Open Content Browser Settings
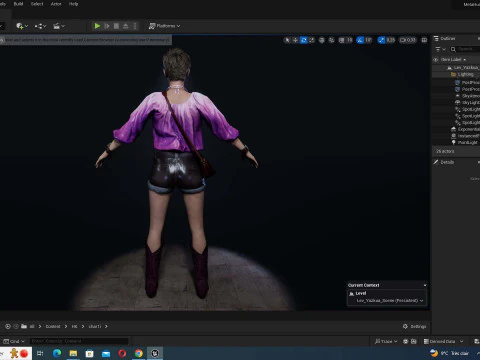This screenshot has height=360, width=480. tap(415, 326)
